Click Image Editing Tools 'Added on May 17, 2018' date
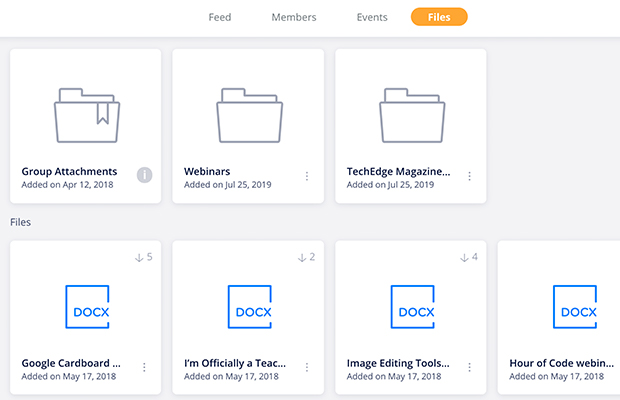Viewport: 620px width, 400px height. pyautogui.click(x=394, y=376)
